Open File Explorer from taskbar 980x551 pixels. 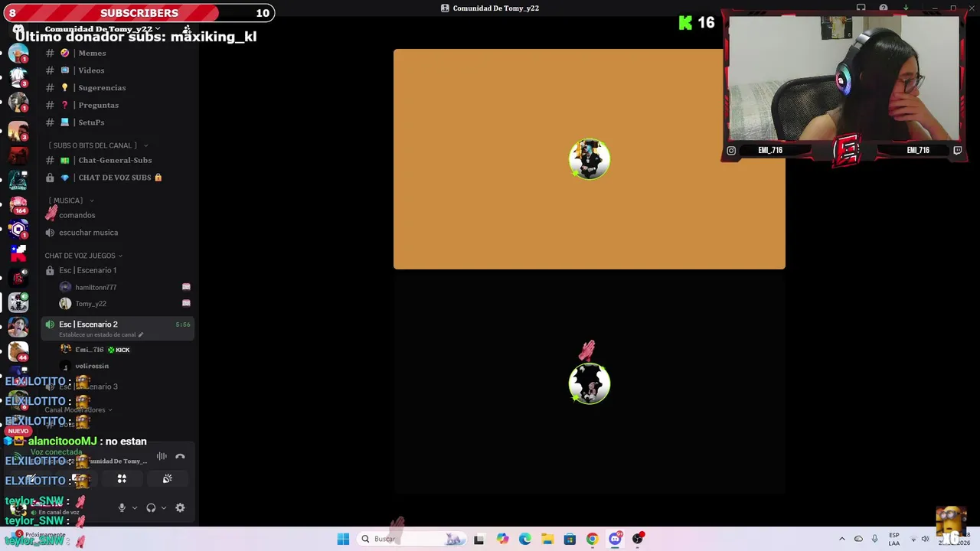pyautogui.click(x=547, y=539)
